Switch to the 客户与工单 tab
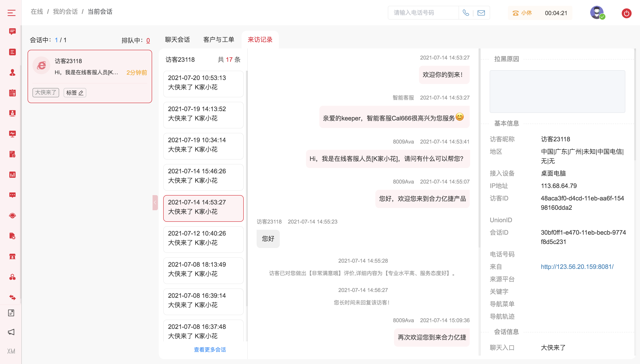Image resolution: width=640 pixels, height=364 pixels. click(219, 40)
